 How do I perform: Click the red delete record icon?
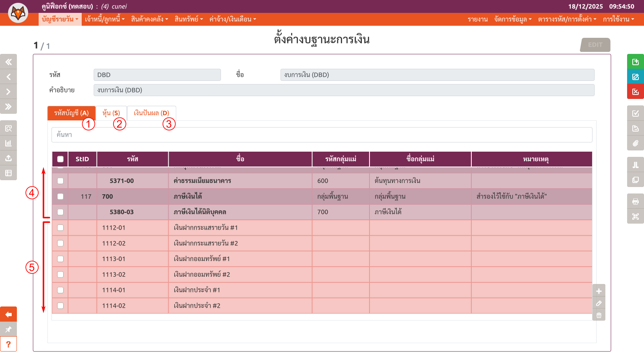635,92
